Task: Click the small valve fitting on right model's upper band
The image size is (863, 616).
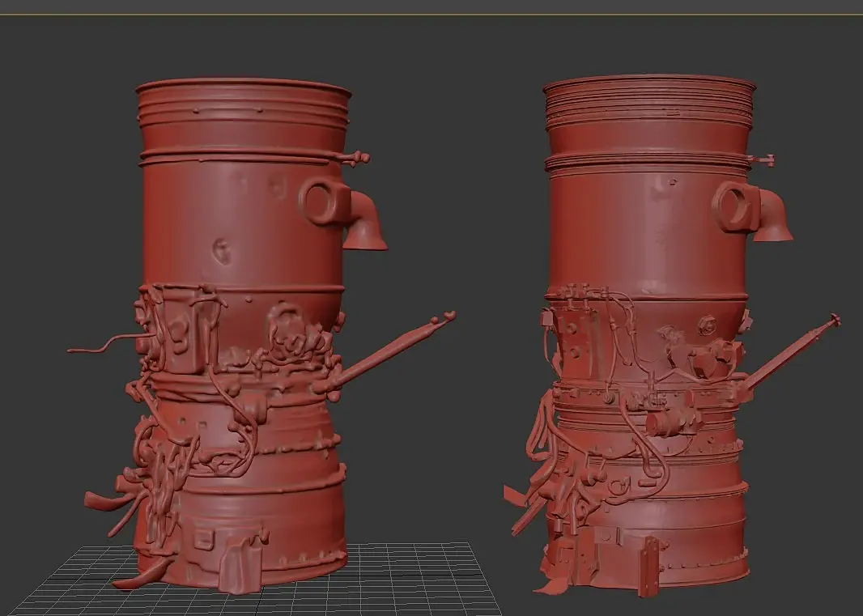Action: point(763,160)
